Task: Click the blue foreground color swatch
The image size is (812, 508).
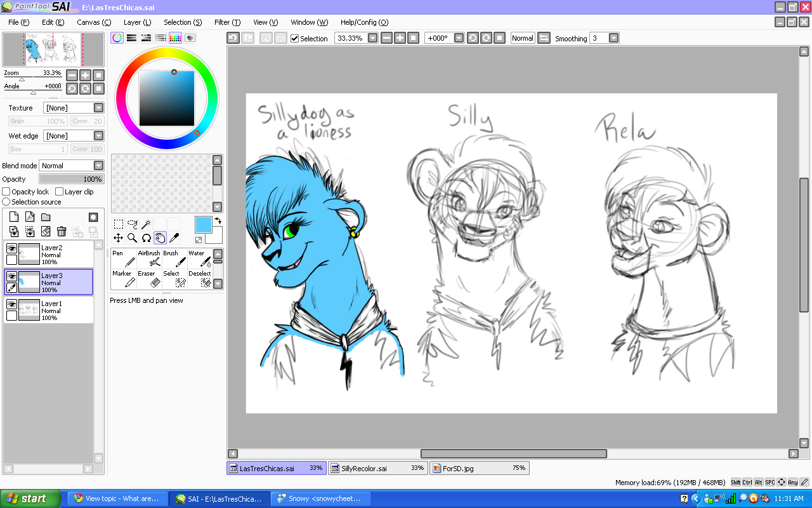Action: click(203, 224)
